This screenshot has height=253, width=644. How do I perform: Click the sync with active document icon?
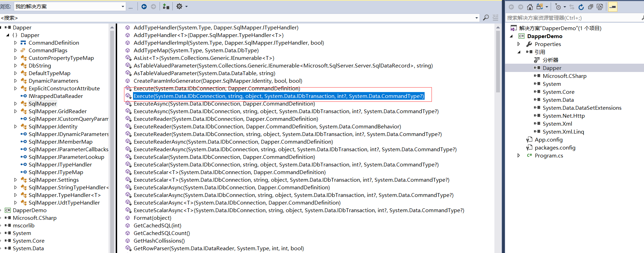pos(572,7)
